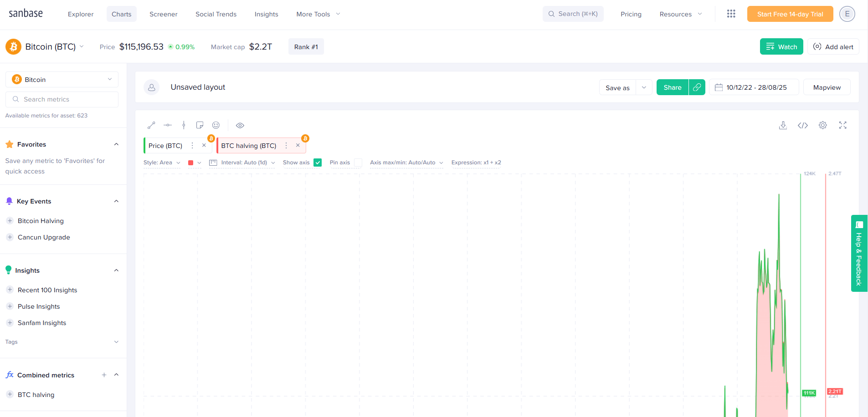868x417 pixels.
Task: Add Recent 100 Insights to chart
Action: tap(10, 290)
